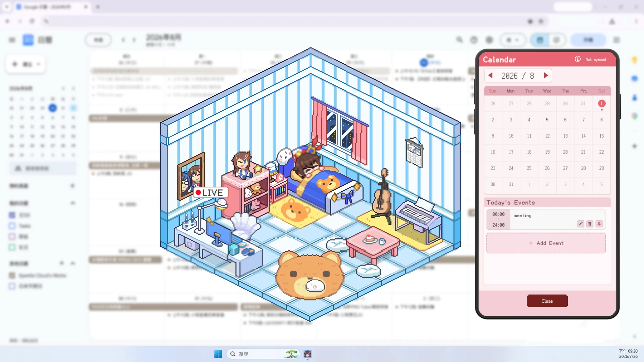
Task: Edit the meeting event with the pencil icon
Action: (x=580, y=224)
